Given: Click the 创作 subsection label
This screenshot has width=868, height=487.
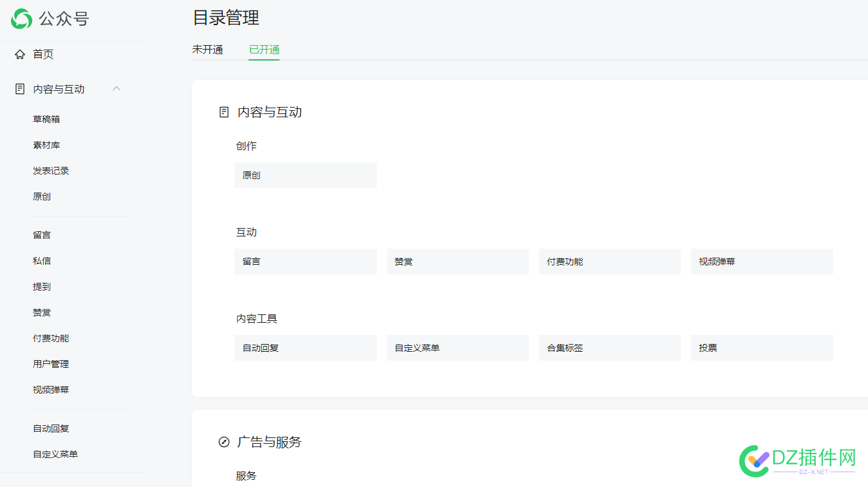Looking at the screenshot, I should pyautogui.click(x=246, y=146).
